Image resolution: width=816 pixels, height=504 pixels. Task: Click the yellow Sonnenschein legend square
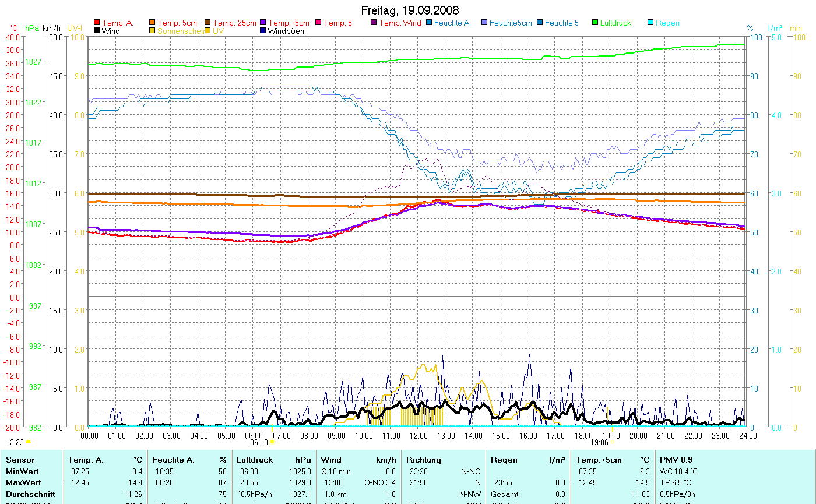coord(153,31)
